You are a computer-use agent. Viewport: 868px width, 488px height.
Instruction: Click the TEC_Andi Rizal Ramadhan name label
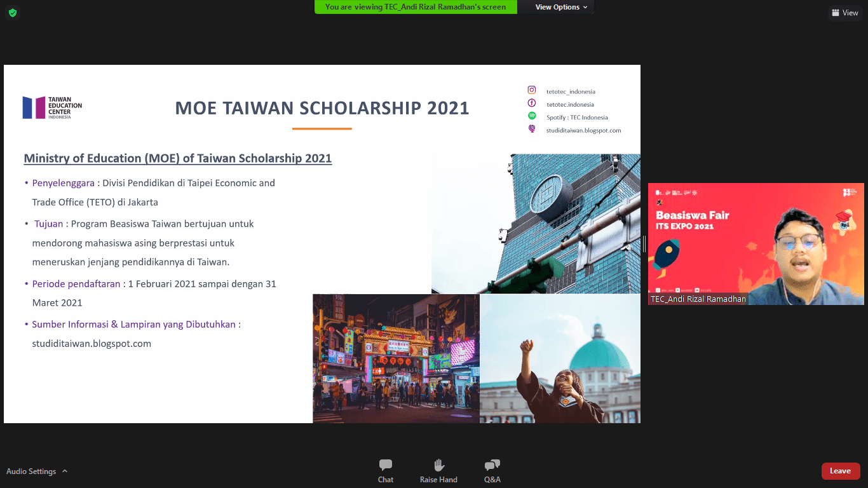698,299
